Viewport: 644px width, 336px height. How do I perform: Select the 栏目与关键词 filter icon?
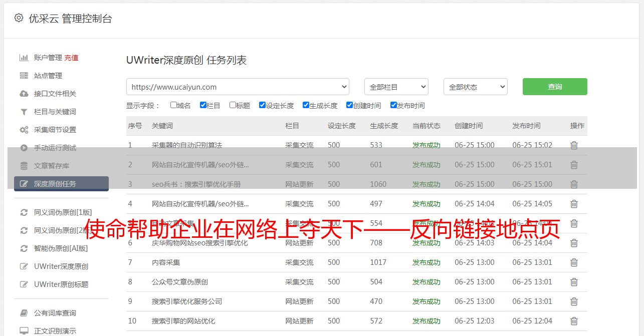coord(24,112)
